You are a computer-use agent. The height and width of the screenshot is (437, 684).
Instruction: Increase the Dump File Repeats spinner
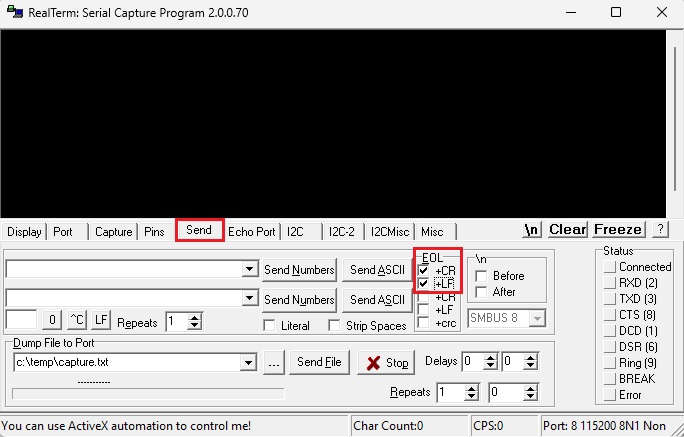pyautogui.click(x=471, y=388)
